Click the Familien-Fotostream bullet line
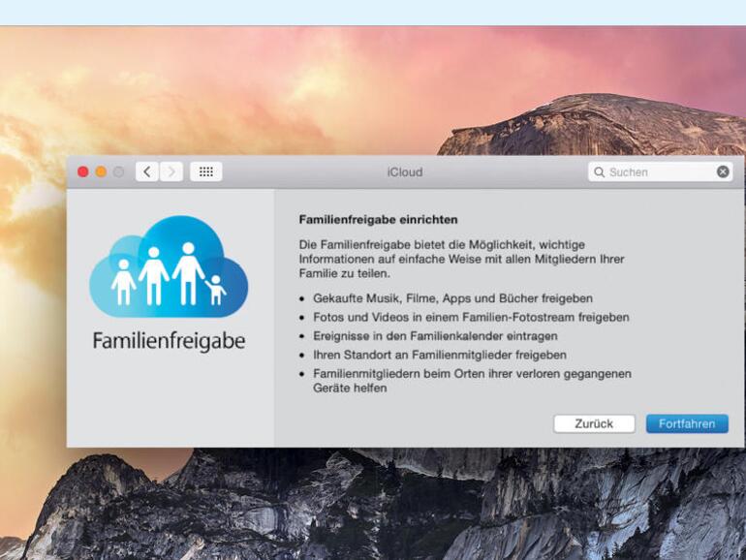746x560 pixels. tap(471, 318)
